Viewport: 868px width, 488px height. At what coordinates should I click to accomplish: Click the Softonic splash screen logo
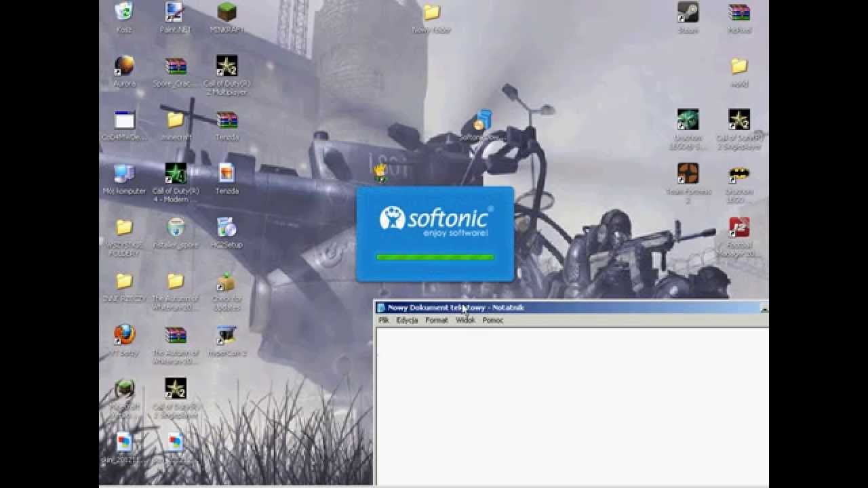[435, 222]
